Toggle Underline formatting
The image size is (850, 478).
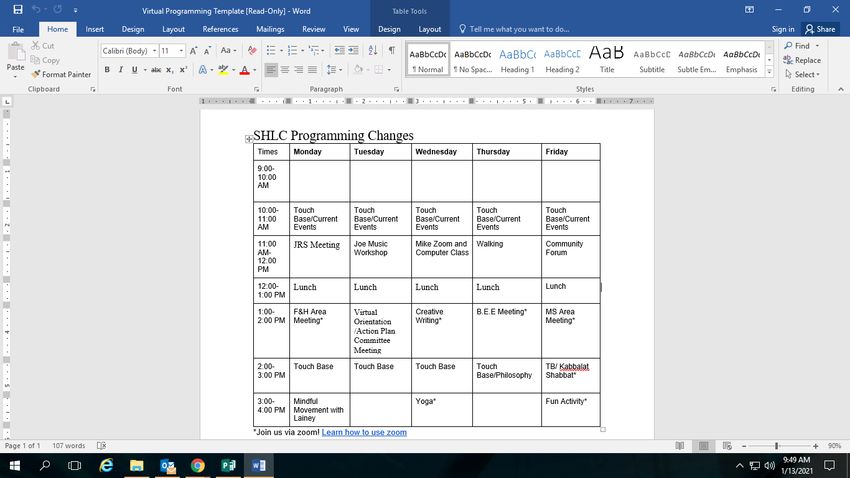pyautogui.click(x=134, y=69)
